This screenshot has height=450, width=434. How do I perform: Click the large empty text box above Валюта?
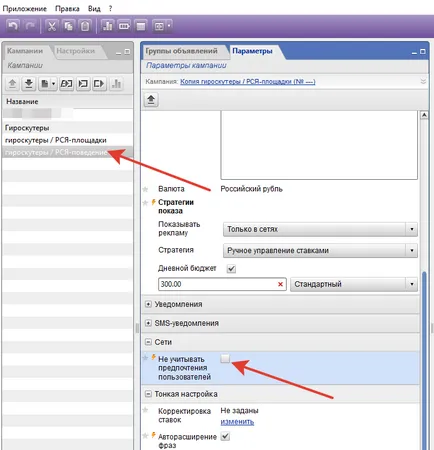(319, 145)
